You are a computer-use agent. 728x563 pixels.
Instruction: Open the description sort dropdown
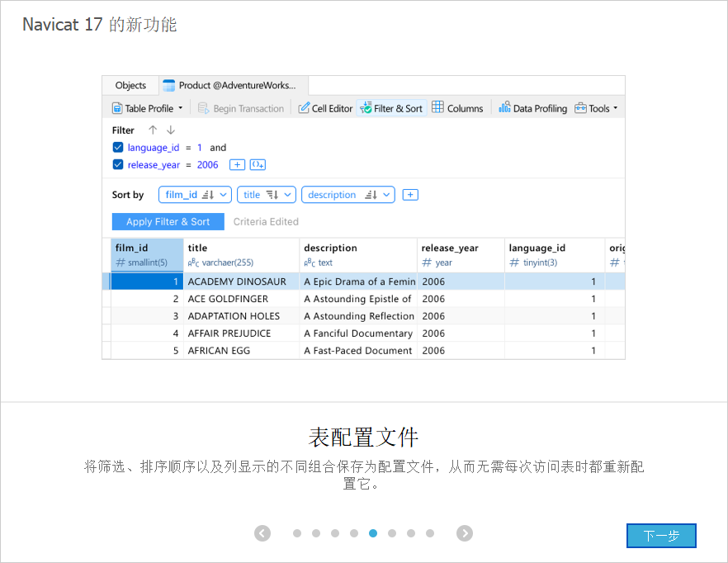(x=387, y=195)
